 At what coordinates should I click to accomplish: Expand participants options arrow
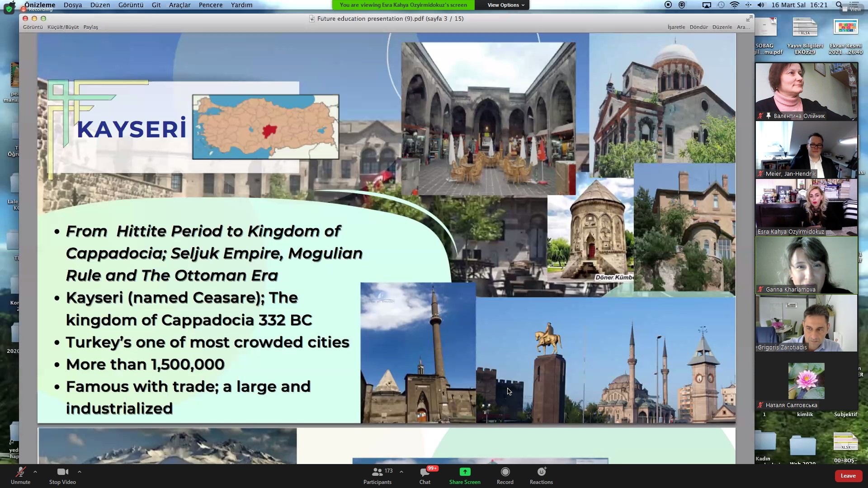coord(401,472)
